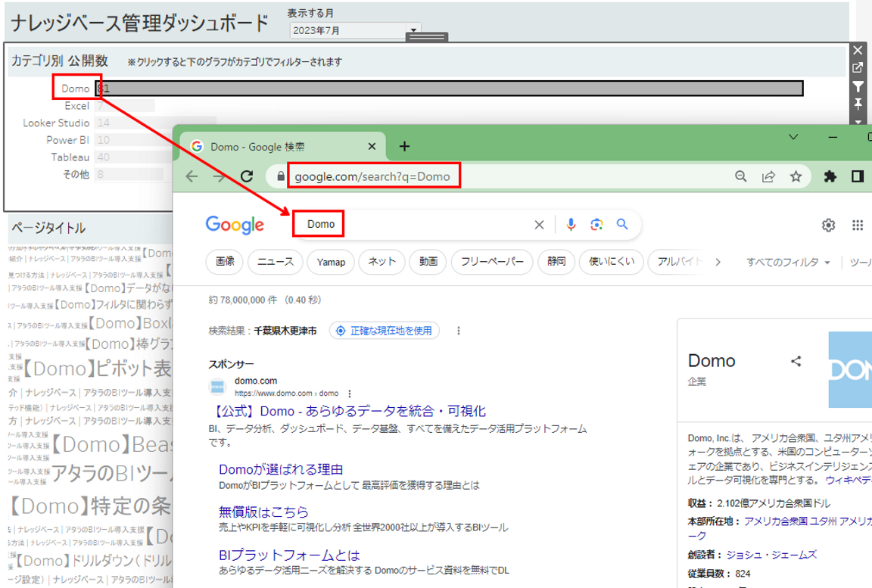Screen dimensions: 872x588
Task: Select the Yamap filter chip
Action: pos(331,262)
